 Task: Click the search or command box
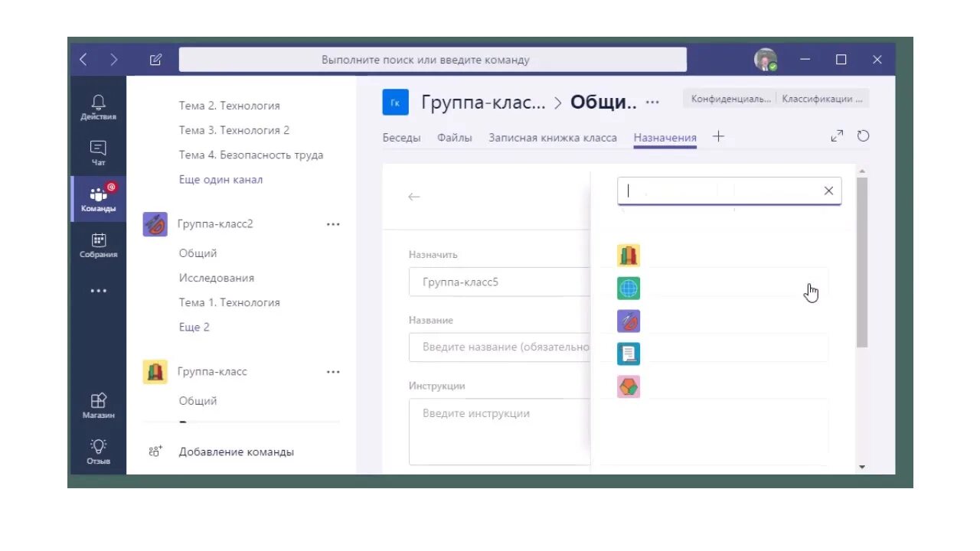[x=433, y=60]
